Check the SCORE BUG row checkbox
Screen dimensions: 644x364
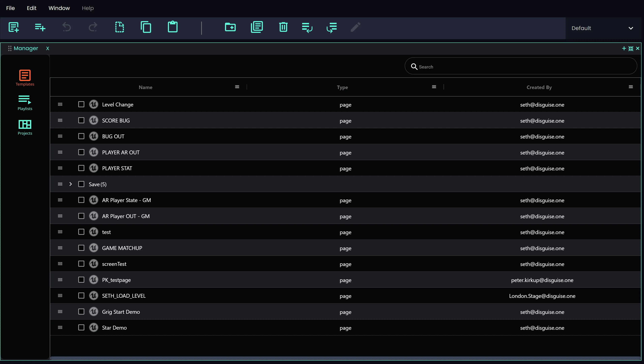(81, 120)
